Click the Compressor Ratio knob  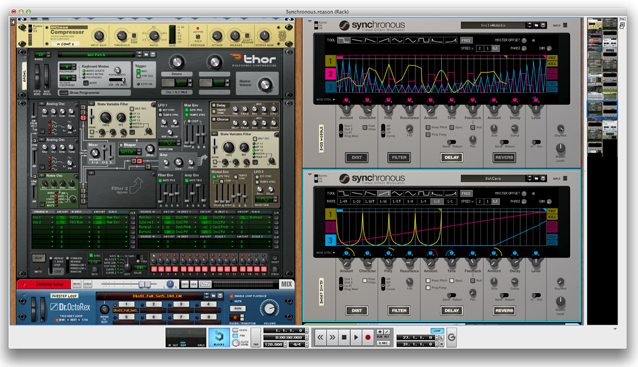tap(154, 36)
